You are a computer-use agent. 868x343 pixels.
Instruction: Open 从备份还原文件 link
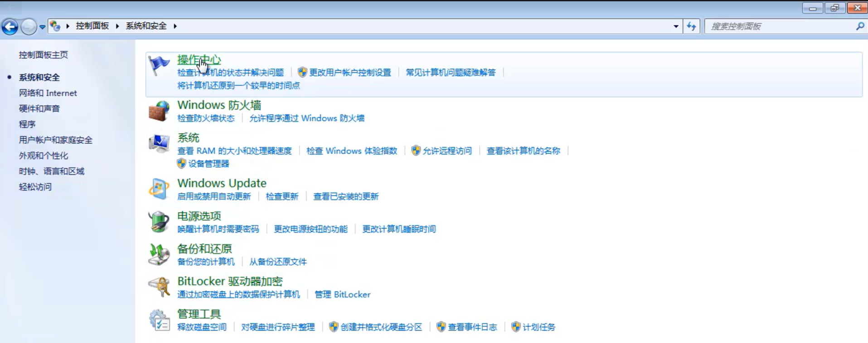click(278, 261)
